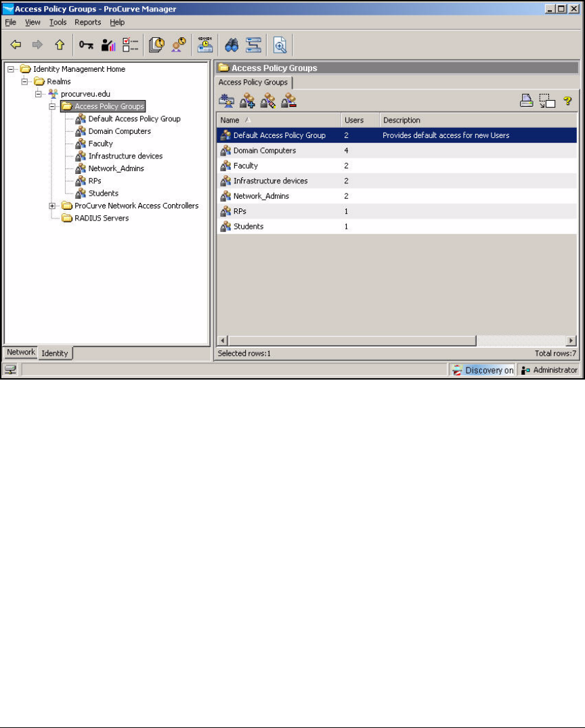The width and height of the screenshot is (585, 728).
Task: Click the 101101 binary clock device icon
Action: (x=205, y=45)
